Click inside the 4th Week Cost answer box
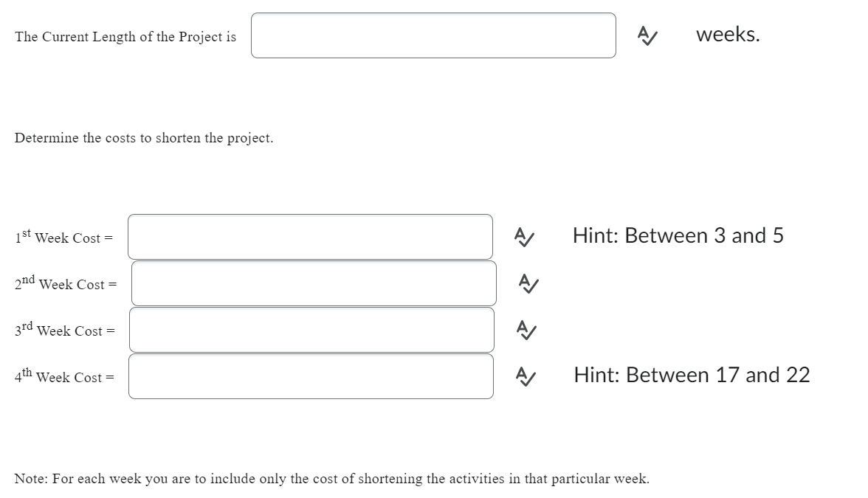The height and width of the screenshot is (498, 868). tap(311, 376)
